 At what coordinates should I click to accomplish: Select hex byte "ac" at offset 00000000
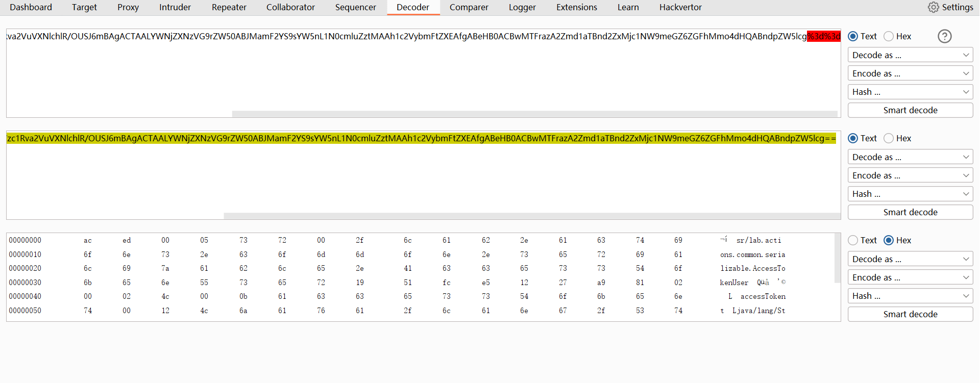88,240
